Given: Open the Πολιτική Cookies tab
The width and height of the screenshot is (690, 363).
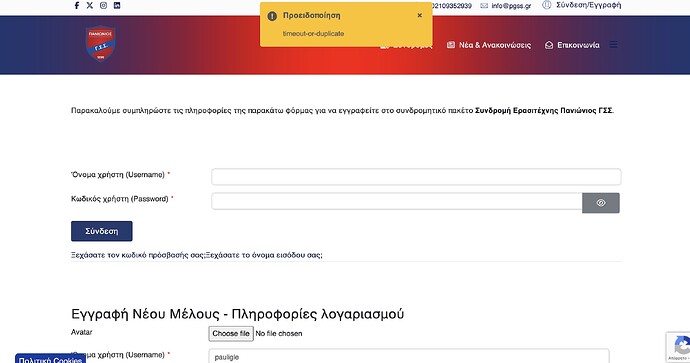Looking at the screenshot, I should (x=50, y=359).
